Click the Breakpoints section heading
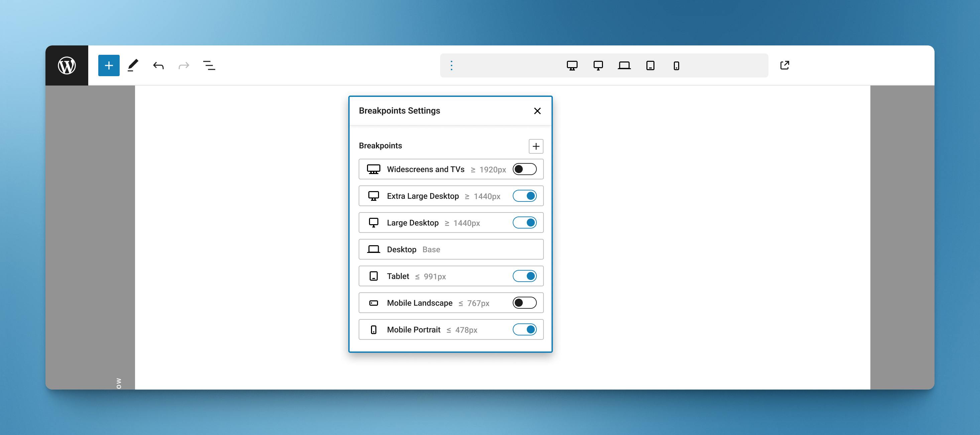 (380, 146)
